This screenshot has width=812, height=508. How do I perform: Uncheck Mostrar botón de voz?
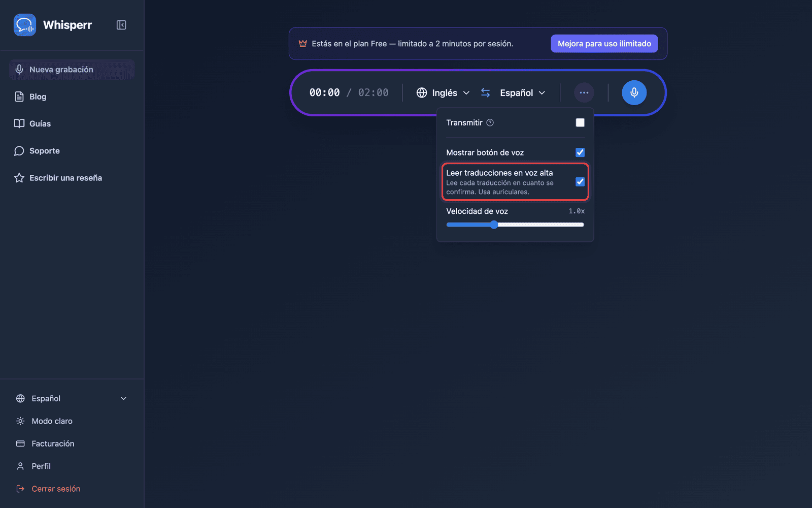[580, 152]
